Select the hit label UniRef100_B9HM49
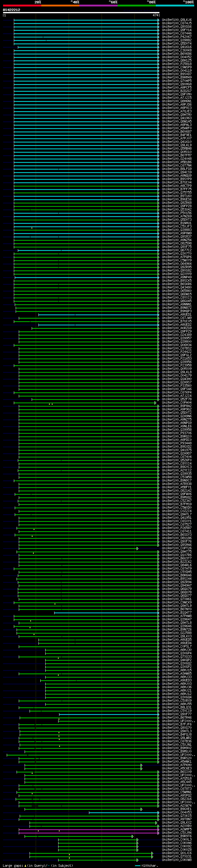The height and width of the screenshot is (868, 197). 176,78
